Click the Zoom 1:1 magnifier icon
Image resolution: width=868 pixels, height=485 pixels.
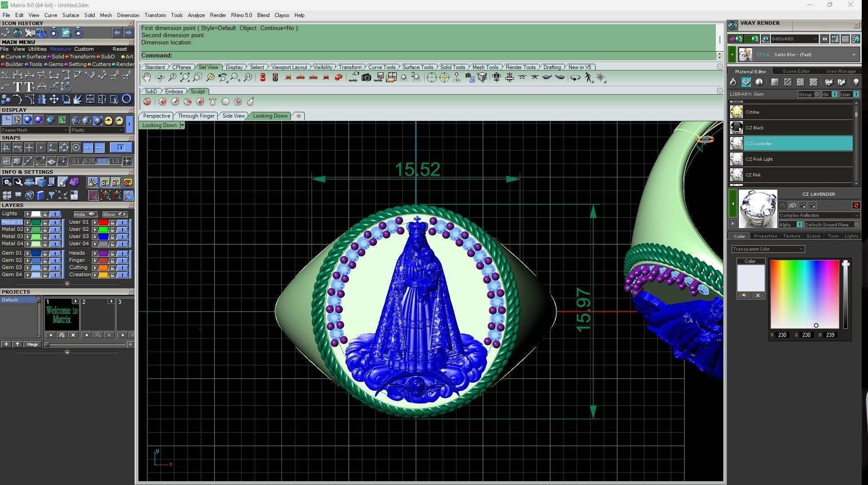248,78
